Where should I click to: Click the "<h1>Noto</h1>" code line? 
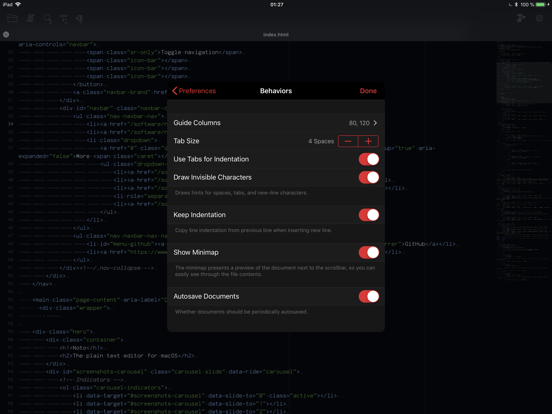[81, 348]
